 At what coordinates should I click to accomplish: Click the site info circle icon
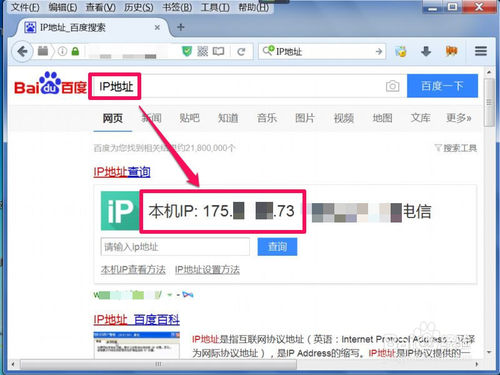point(62,51)
